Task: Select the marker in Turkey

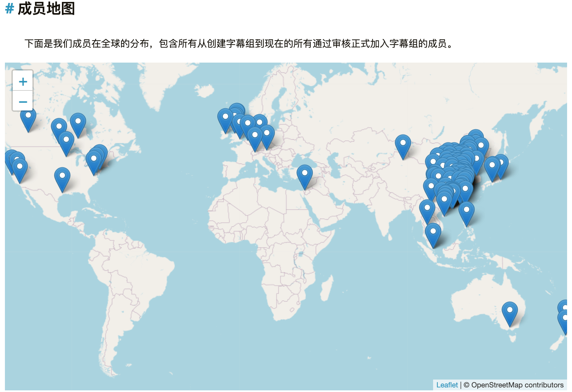Action: [304, 175]
